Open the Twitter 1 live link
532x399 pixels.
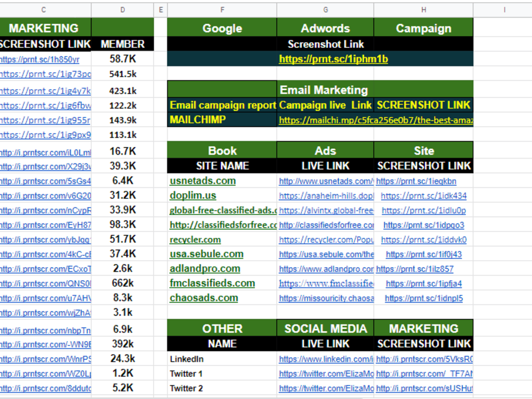point(326,374)
